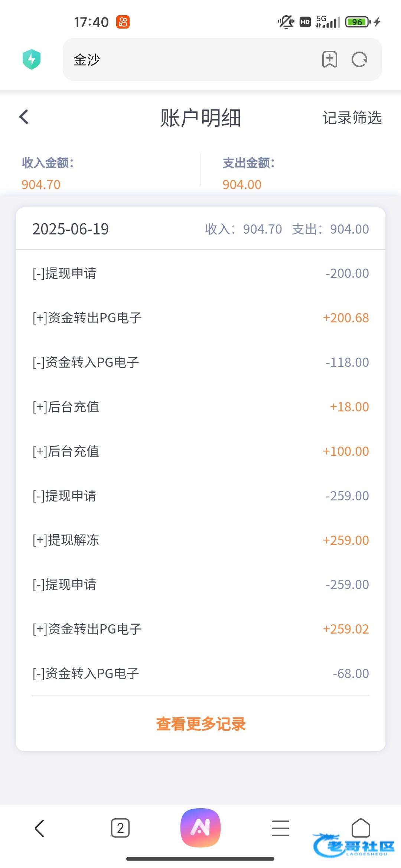Screen dimensions: 401x868
Task: Select the +18.00 后台充值 record
Action: 200,407
